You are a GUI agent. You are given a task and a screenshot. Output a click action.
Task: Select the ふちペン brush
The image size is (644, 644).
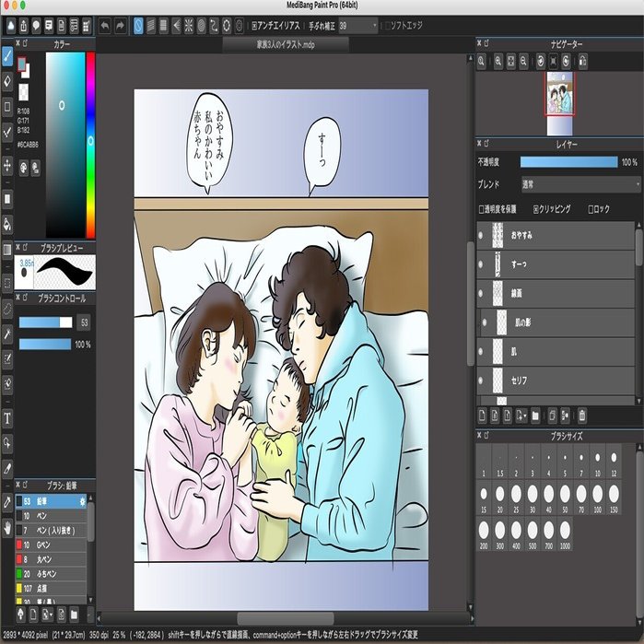(x=51, y=574)
